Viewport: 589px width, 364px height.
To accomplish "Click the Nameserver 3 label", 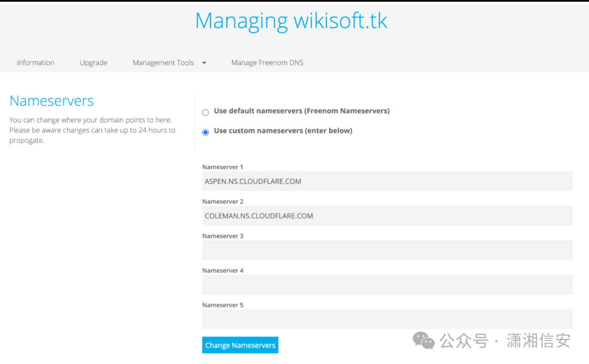I will click(223, 236).
